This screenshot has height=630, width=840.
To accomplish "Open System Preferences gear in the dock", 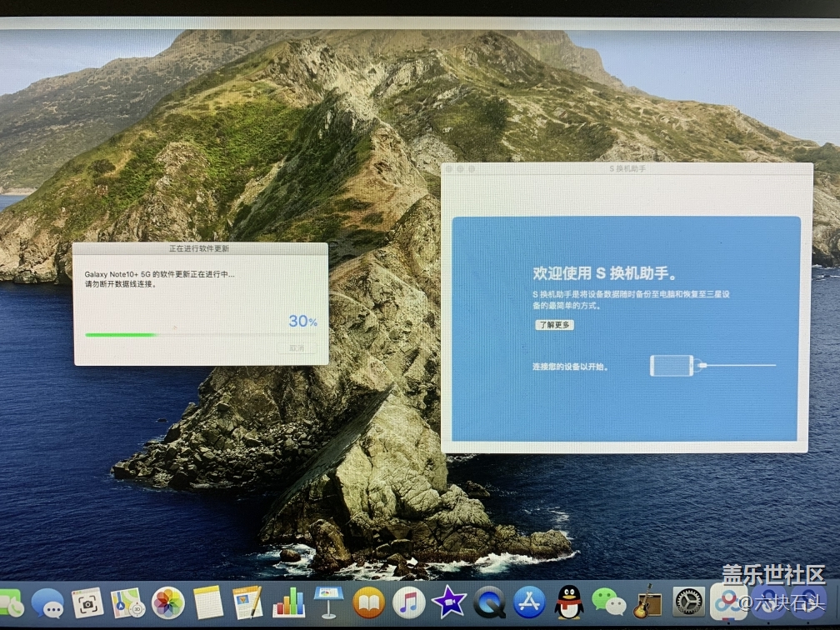I will pos(688,602).
